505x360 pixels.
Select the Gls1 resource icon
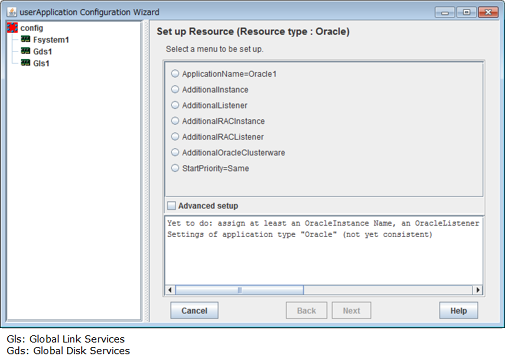(25, 63)
